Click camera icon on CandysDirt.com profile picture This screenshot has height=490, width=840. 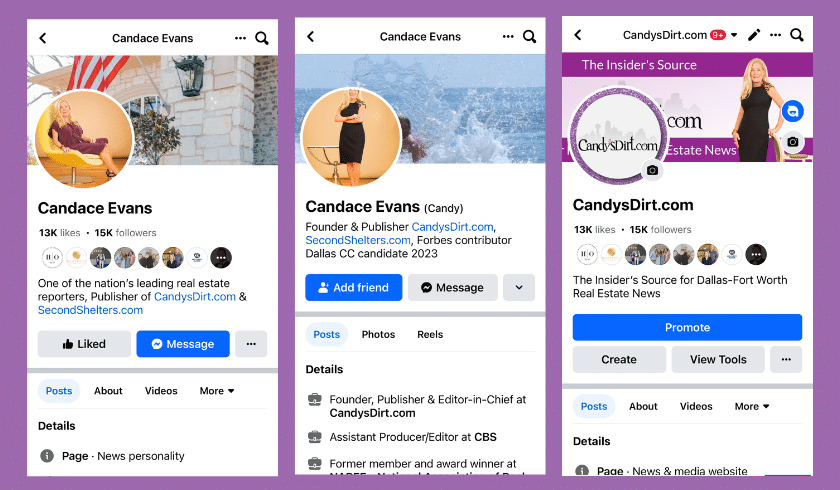coord(652,171)
